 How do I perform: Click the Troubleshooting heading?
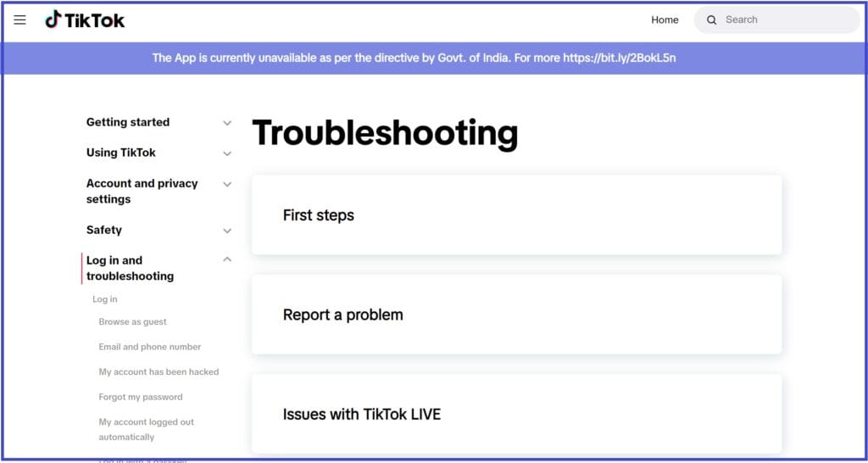(385, 133)
